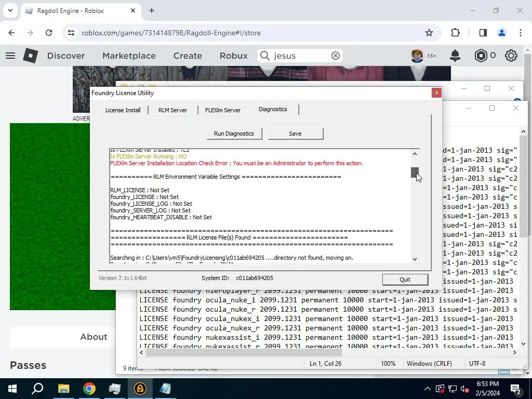The image size is (532, 399).
Task: Click diagnostics log scroll down arrow
Action: pos(415,259)
